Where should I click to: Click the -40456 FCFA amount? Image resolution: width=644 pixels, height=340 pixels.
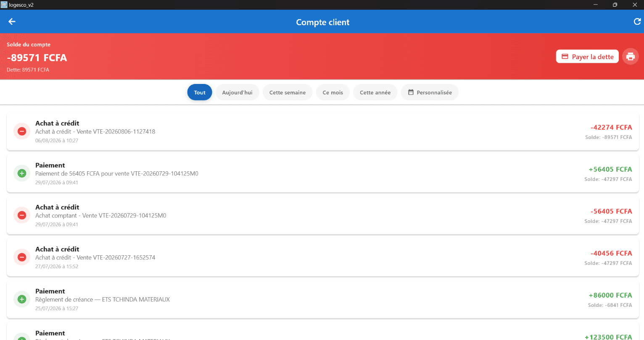pos(611,254)
